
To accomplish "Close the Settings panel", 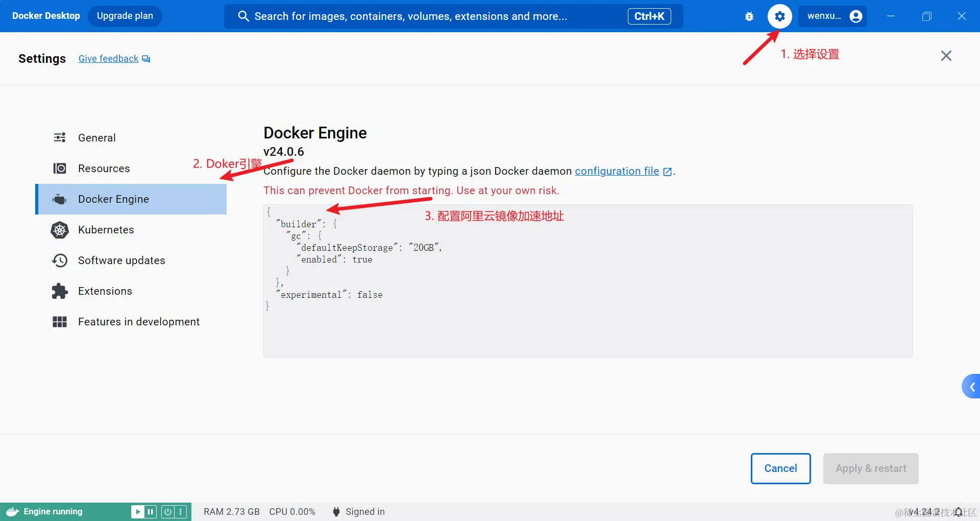I will pos(946,56).
